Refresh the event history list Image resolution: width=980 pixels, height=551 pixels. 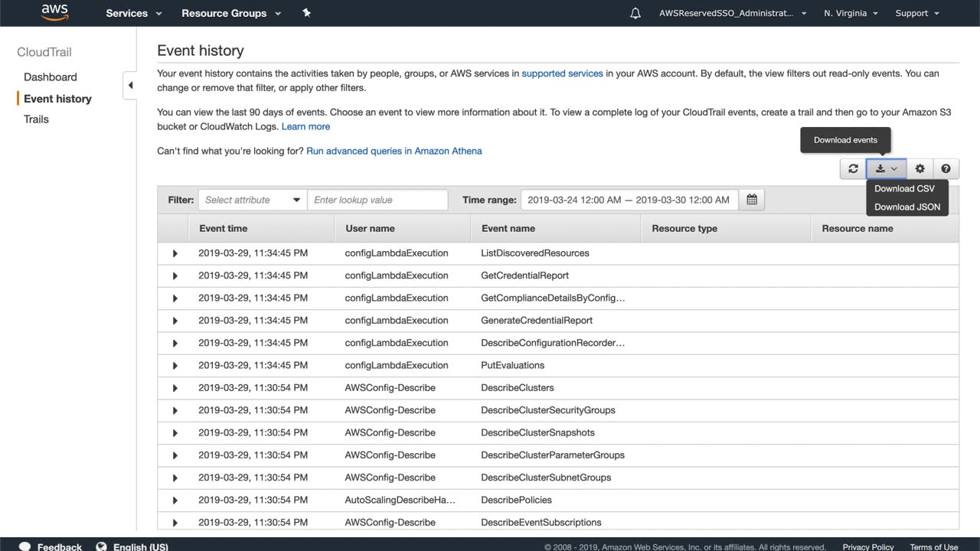[853, 169]
